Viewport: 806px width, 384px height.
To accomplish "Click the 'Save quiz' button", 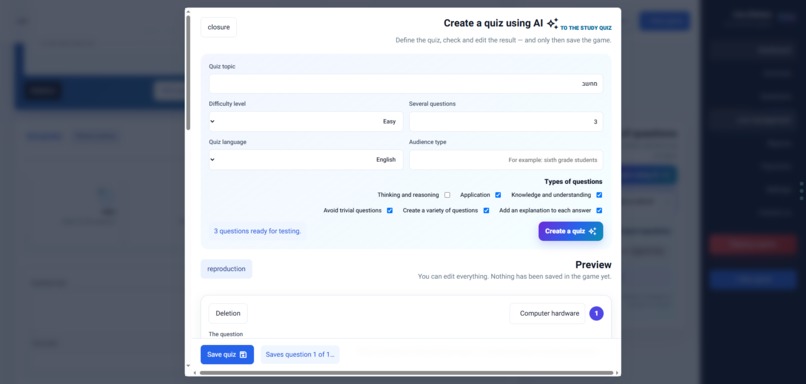I will pos(227,355).
